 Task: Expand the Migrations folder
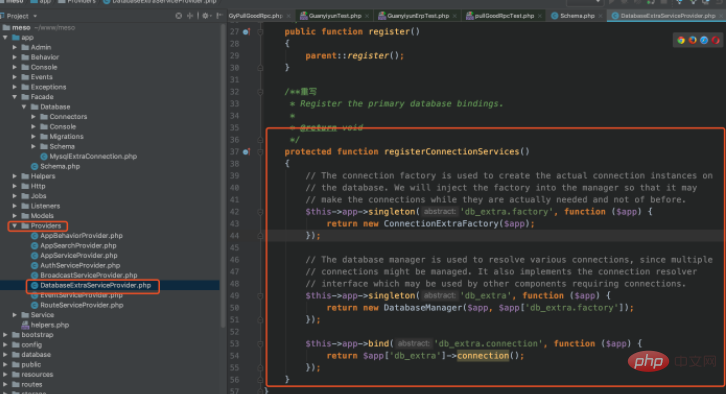coord(33,136)
